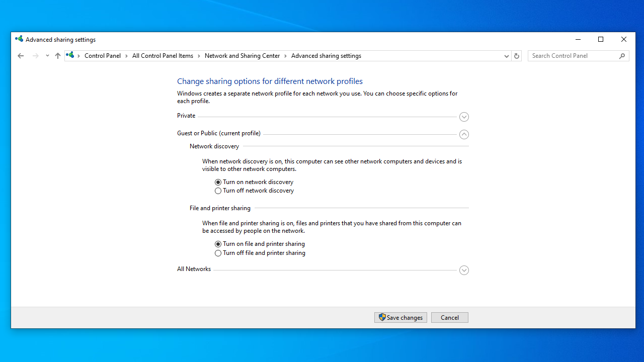Select Turn on file and printer sharing

(x=218, y=244)
